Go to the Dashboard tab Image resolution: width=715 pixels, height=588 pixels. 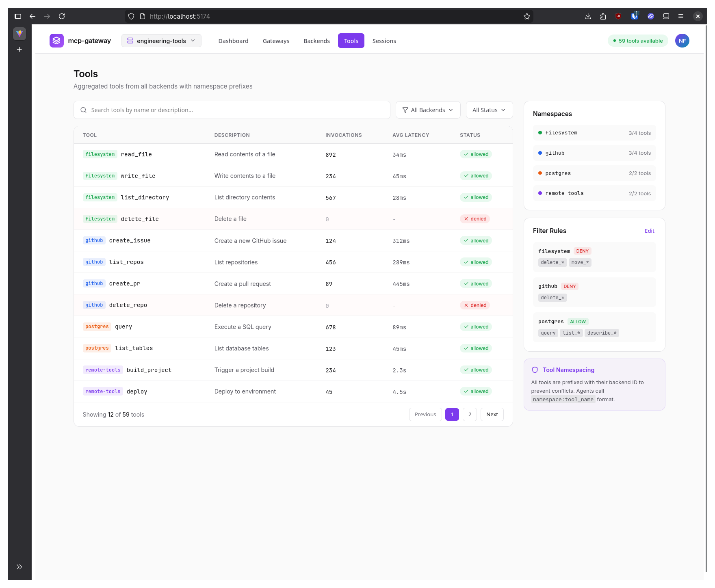click(x=233, y=41)
